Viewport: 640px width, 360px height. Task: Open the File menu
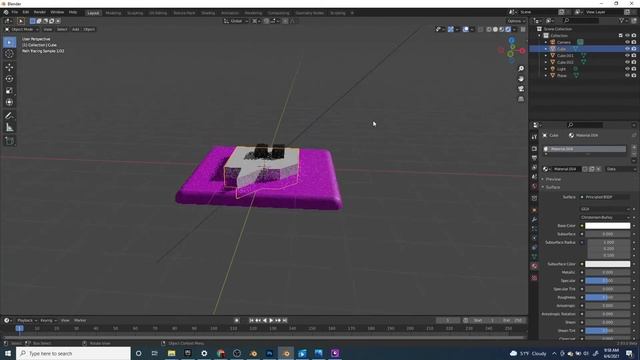[x=15, y=12]
